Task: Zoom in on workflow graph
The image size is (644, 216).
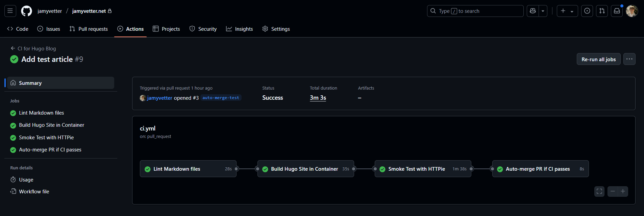Action: 623,191
